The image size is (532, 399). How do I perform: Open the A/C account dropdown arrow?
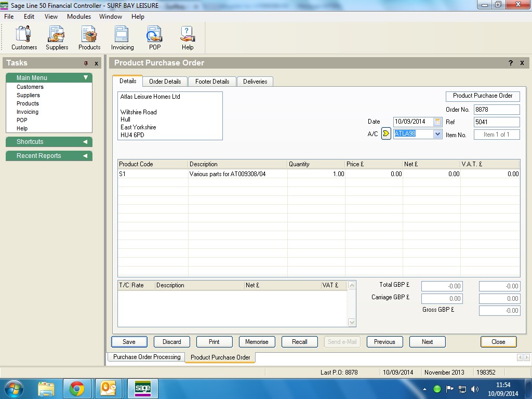437,134
